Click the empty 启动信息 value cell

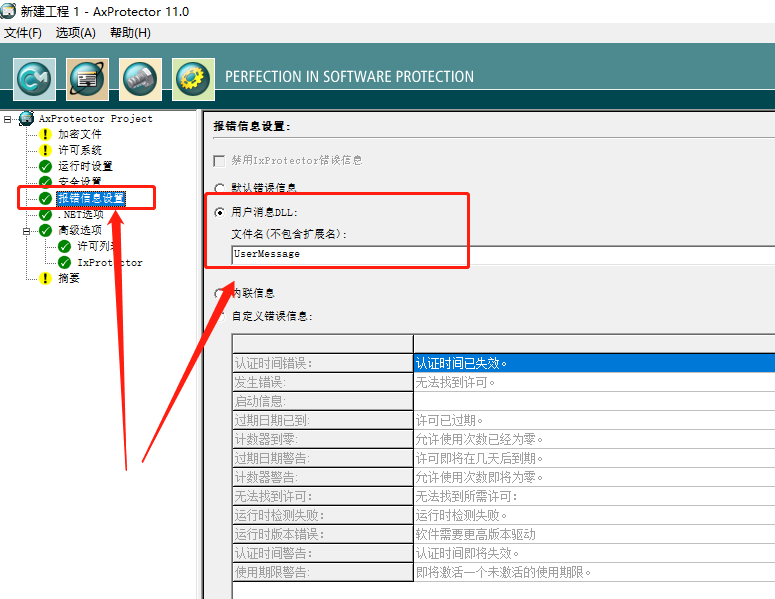[594, 401]
